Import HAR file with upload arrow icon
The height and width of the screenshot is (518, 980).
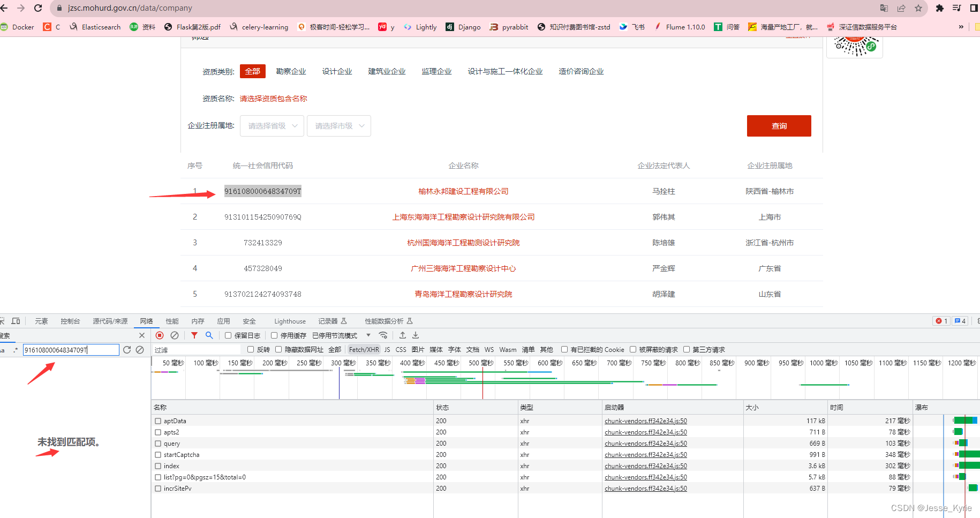(403, 335)
